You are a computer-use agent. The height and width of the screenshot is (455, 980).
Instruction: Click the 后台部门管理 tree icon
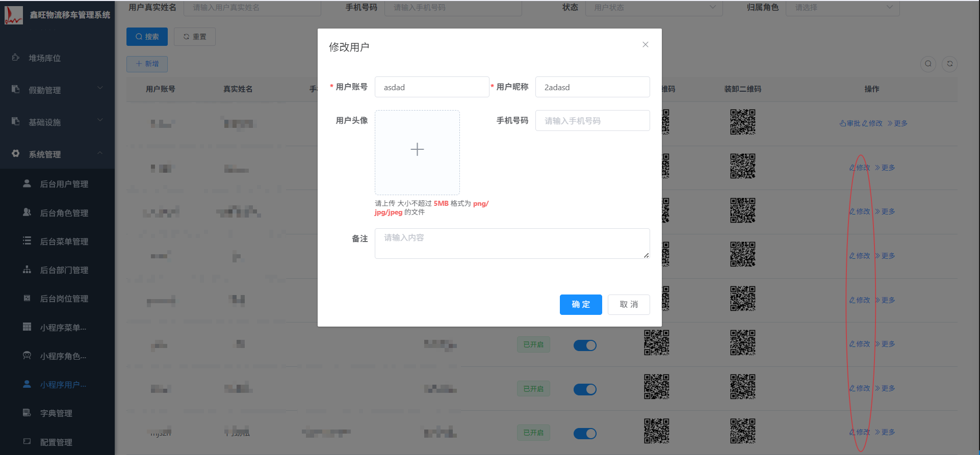[27, 270]
